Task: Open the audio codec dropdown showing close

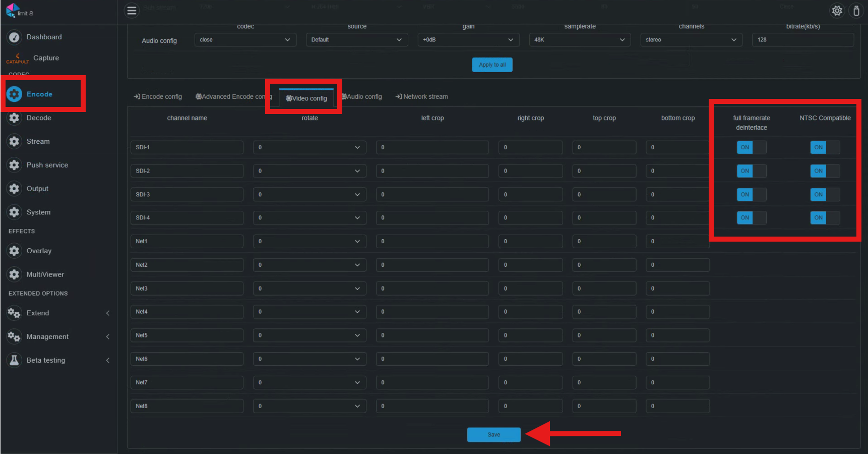Action: pos(245,40)
